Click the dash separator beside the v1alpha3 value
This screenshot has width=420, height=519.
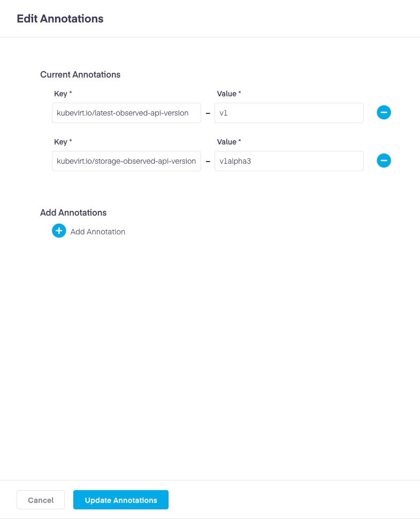(x=208, y=161)
